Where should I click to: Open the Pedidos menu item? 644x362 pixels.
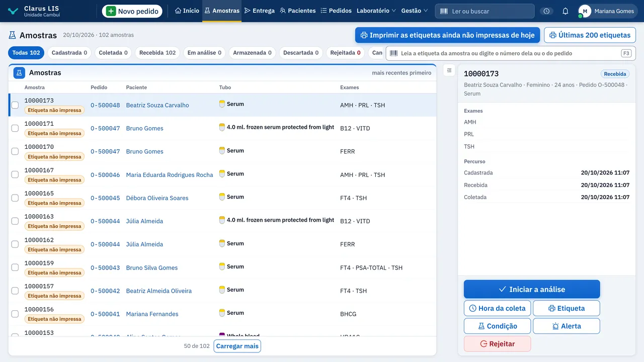pyautogui.click(x=336, y=11)
